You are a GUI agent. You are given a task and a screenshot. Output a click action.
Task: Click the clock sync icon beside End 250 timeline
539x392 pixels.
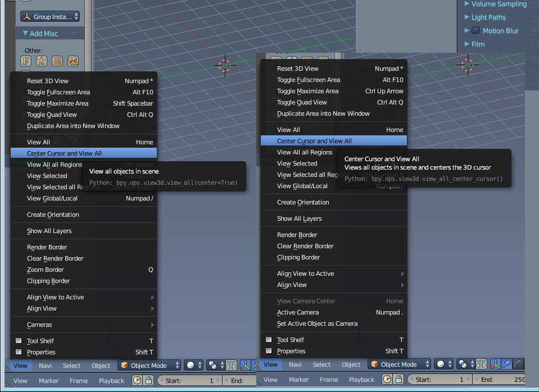pyautogui.click(x=387, y=380)
